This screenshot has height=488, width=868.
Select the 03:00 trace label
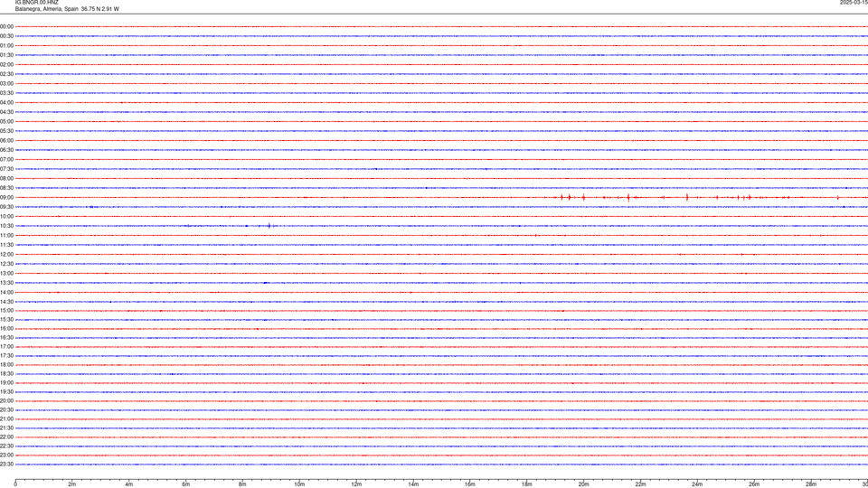point(6,83)
